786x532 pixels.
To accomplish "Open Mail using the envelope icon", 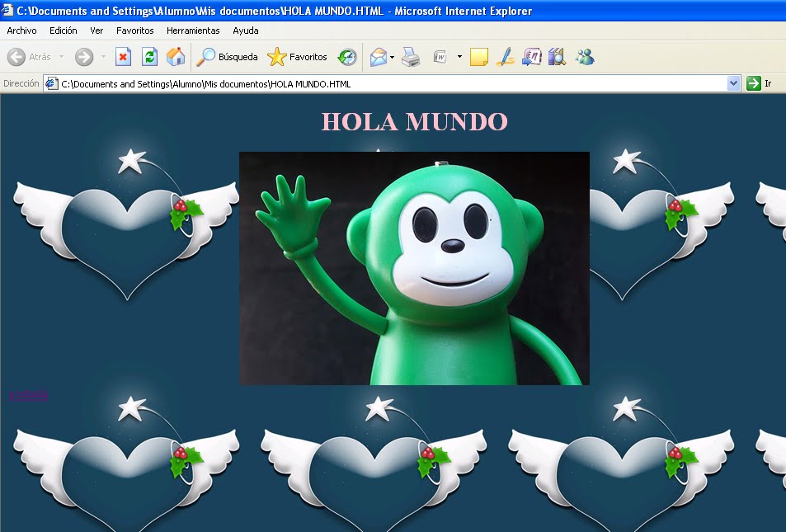I will [x=379, y=57].
